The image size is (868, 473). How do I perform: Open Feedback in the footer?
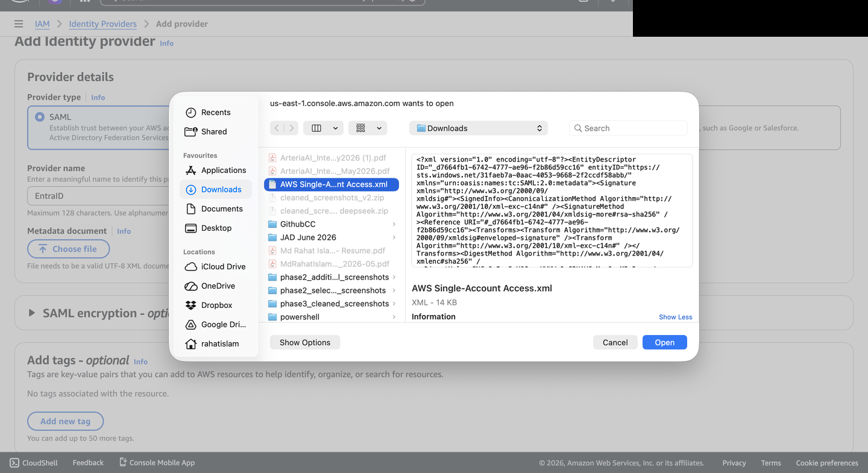point(88,463)
